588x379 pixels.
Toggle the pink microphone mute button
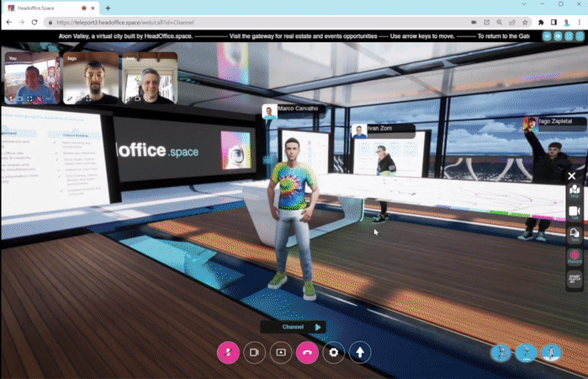point(228,352)
